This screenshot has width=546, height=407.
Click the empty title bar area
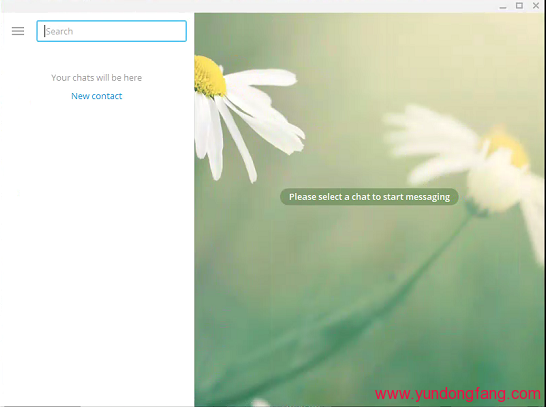point(244,6)
